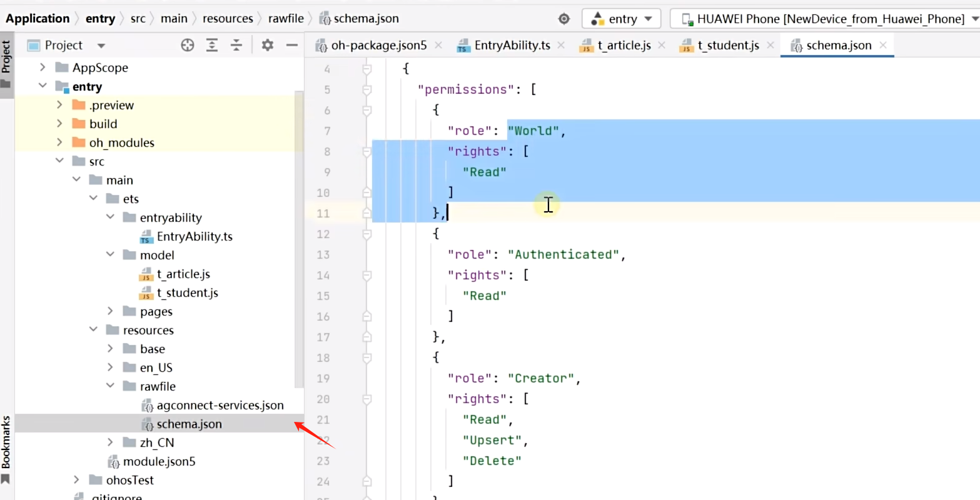Collapse the src folder
Image resolution: width=980 pixels, height=500 pixels.
(59, 161)
